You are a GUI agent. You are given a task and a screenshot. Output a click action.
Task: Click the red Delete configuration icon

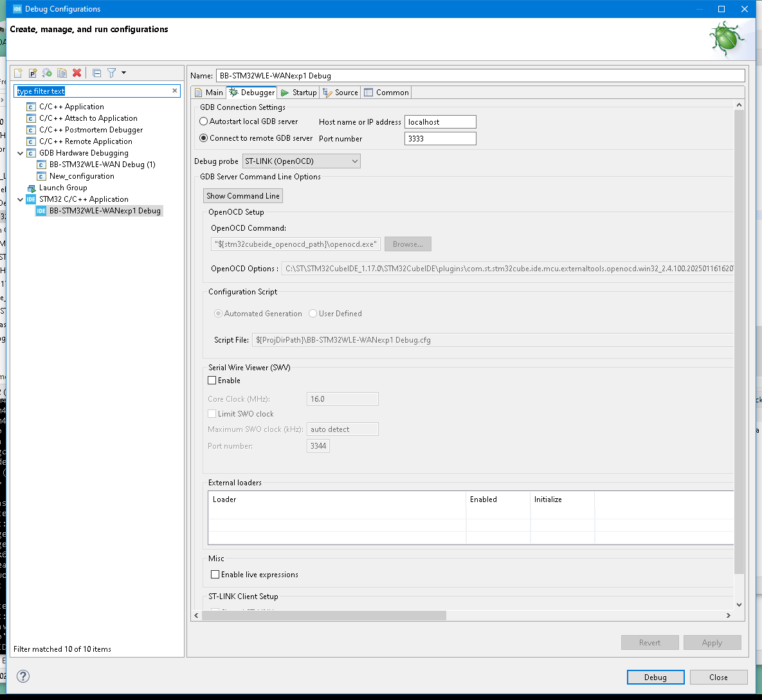(x=77, y=73)
